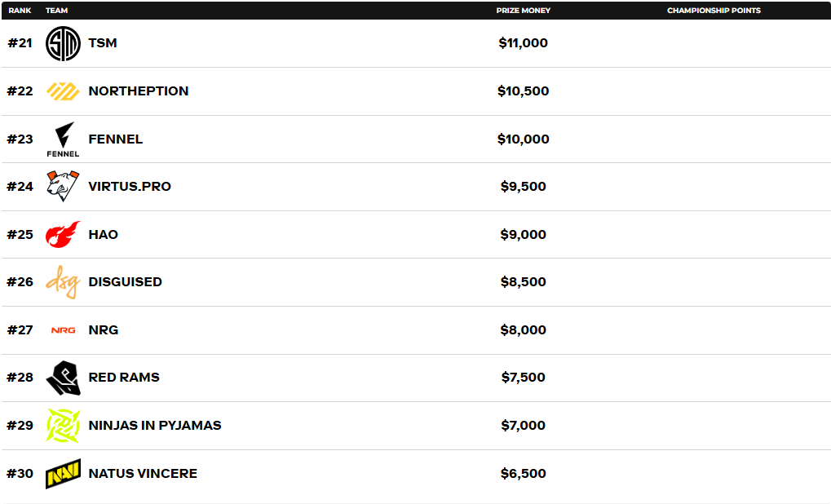Click the Northeption yellow logo
This screenshot has height=504, width=831.
(63, 91)
